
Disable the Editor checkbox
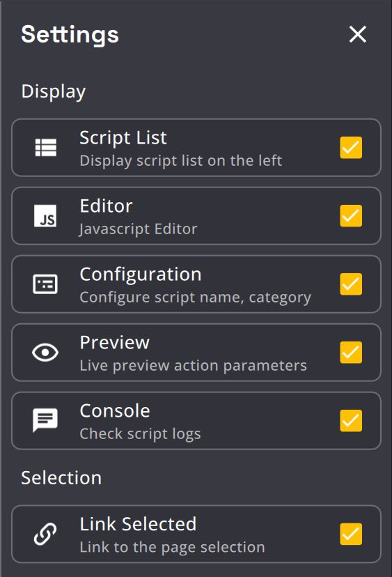point(351,216)
